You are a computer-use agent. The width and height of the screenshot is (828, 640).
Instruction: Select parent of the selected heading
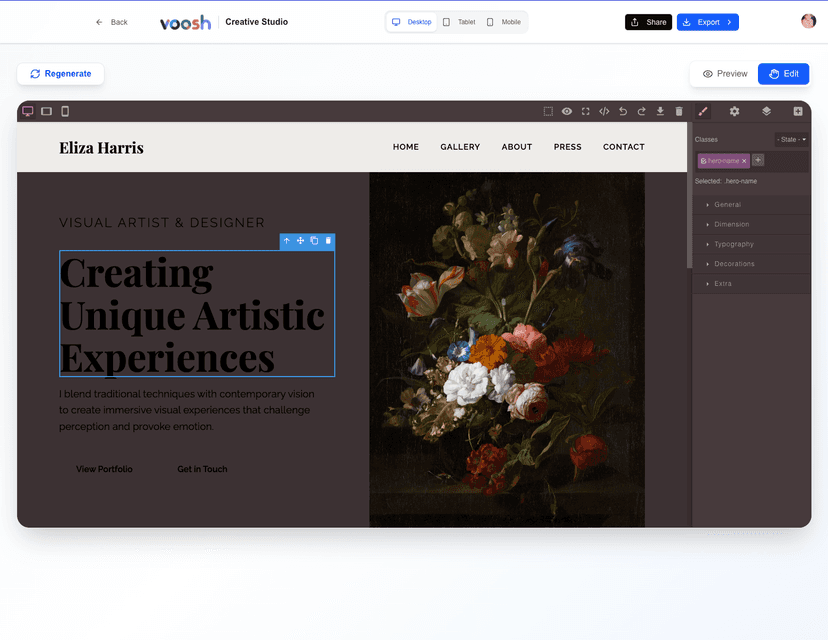287,241
